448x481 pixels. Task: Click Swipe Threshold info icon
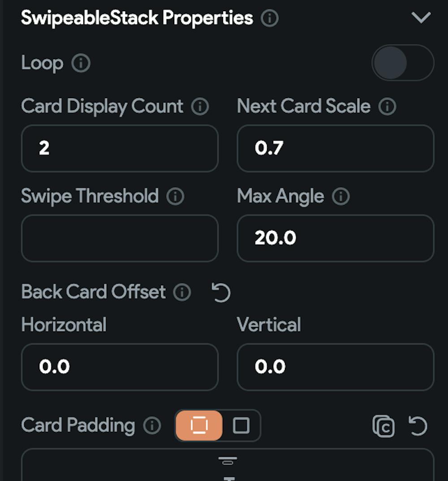pyautogui.click(x=175, y=196)
